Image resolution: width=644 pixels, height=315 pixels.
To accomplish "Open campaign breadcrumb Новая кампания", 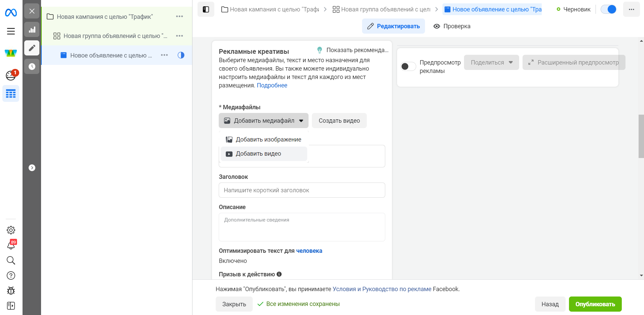I will point(270,9).
